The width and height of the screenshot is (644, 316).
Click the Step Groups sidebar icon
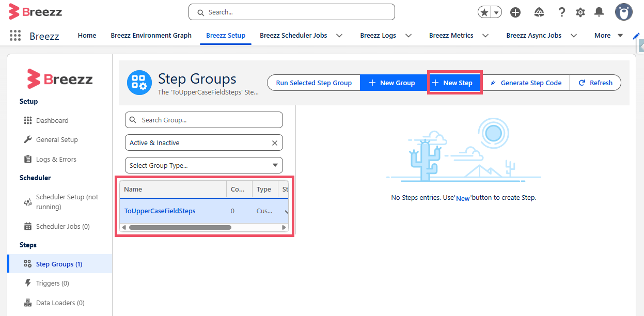pyautogui.click(x=28, y=264)
